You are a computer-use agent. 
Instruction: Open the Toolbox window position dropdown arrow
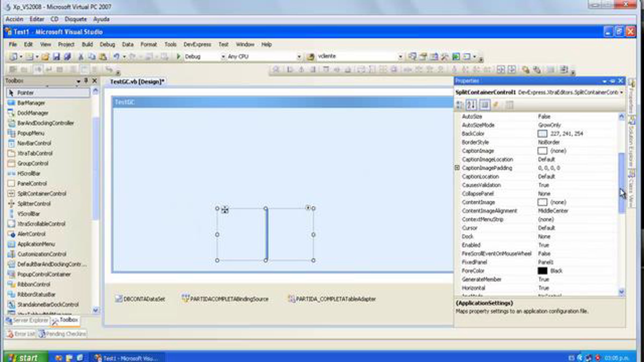pyautogui.click(x=78, y=81)
